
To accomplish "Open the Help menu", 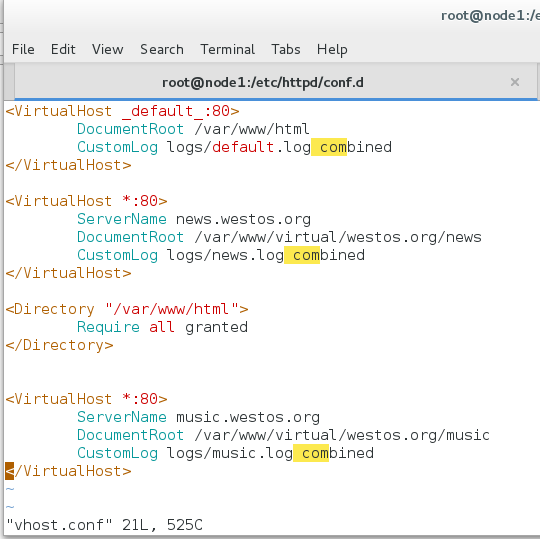I will click(332, 50).
